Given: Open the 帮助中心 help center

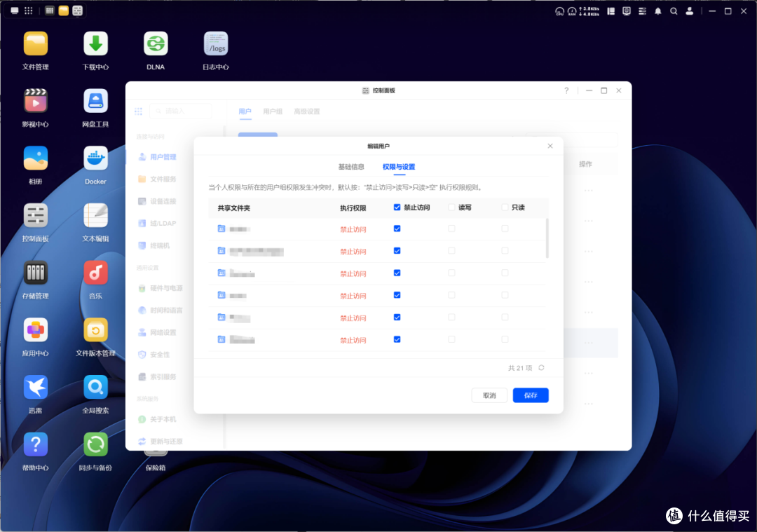Looking at the screenshot, I should [35, 444].
